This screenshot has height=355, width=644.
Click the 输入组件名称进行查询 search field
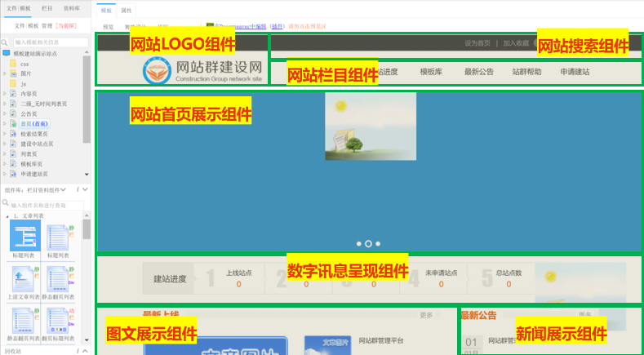47,205
